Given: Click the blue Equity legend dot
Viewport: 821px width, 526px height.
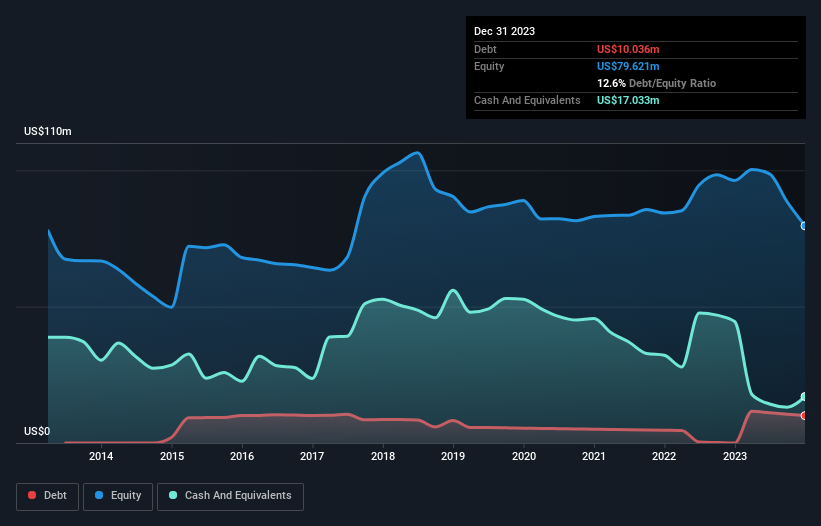Looking at the screenshot, I should pos(99,495).
